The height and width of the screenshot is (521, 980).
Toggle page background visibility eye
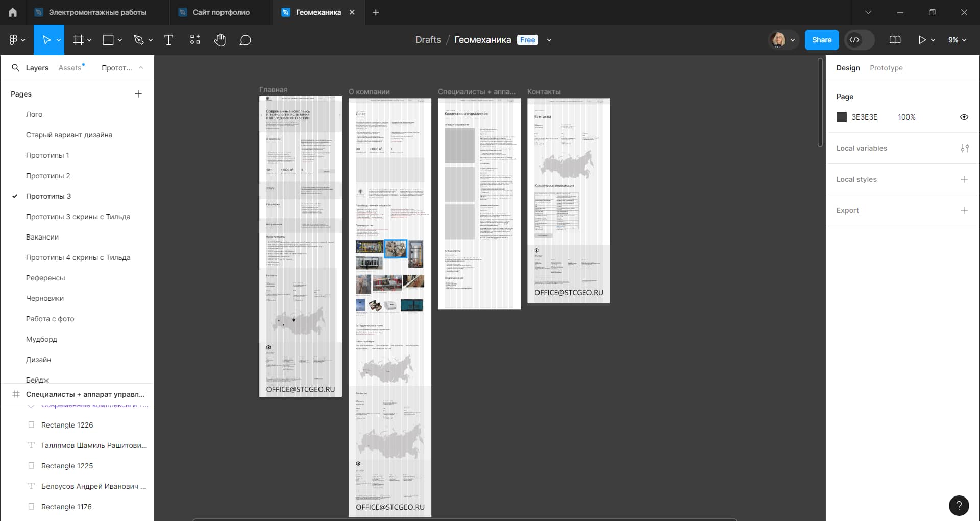pos(964,117)
